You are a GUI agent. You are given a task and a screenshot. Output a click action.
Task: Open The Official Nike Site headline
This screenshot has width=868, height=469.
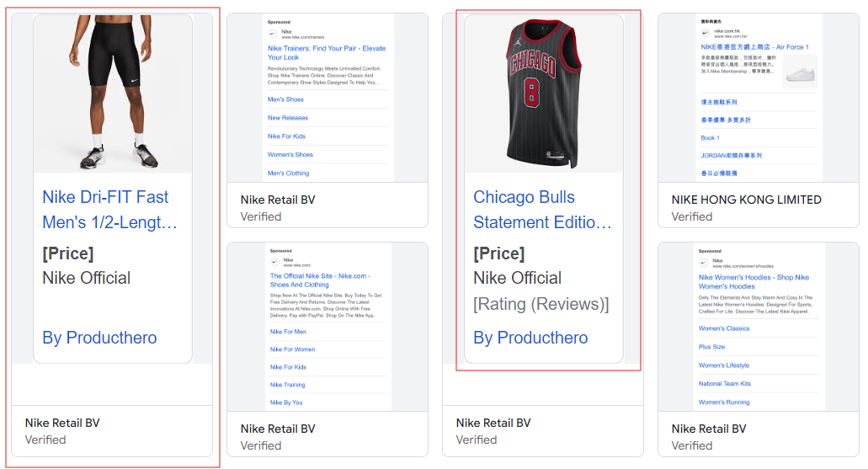coord(320,280)
